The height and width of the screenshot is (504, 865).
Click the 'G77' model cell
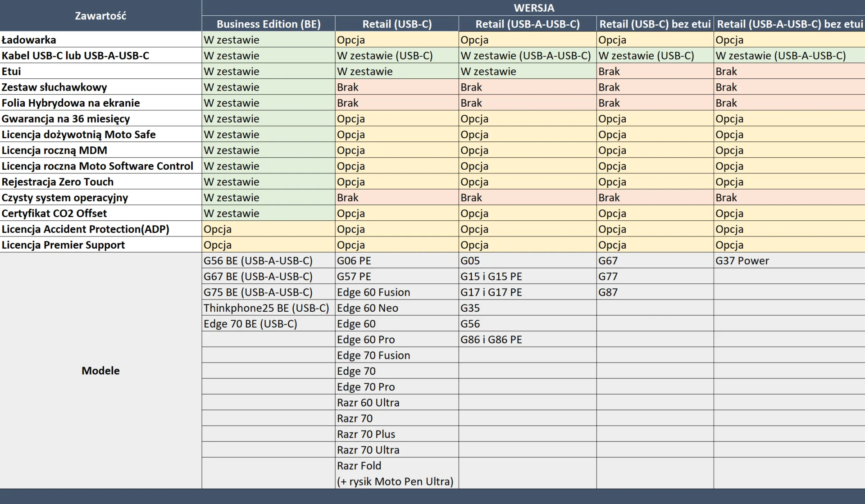[x=655, y=276]
